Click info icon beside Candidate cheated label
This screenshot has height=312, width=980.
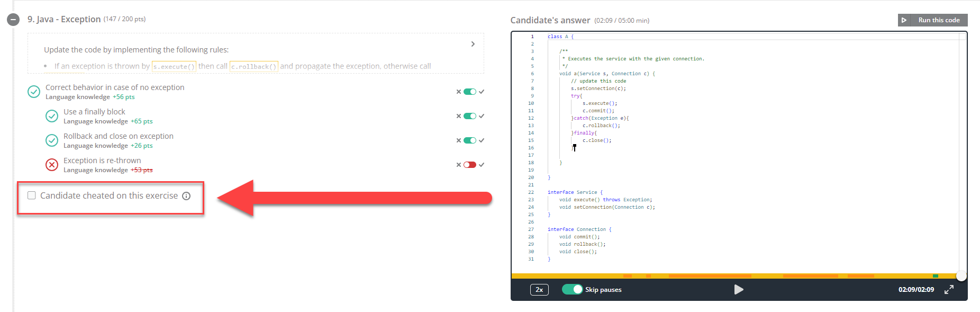tap(186, 196)
